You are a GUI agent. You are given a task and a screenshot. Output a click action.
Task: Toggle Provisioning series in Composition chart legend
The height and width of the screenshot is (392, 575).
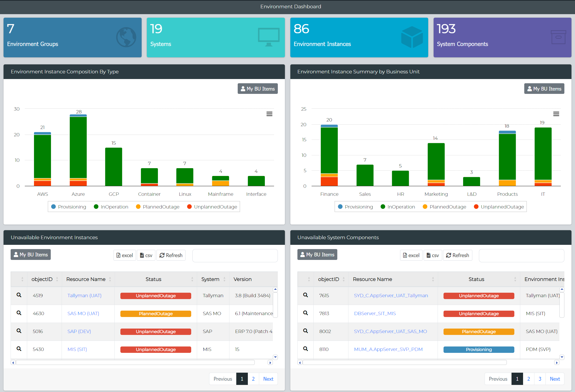tap(68, 207)
